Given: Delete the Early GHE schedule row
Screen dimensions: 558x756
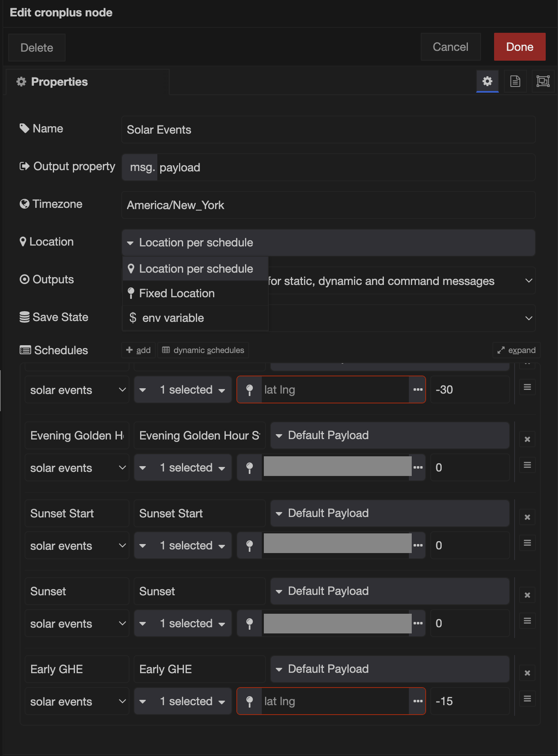Looking at the screenshot, I should point(527,673).
